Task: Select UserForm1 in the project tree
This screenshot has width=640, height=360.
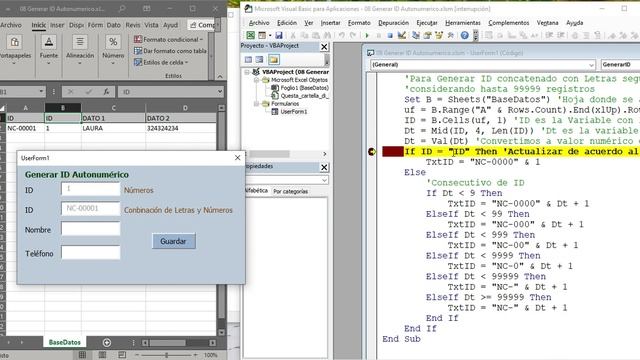Action: 293,111
